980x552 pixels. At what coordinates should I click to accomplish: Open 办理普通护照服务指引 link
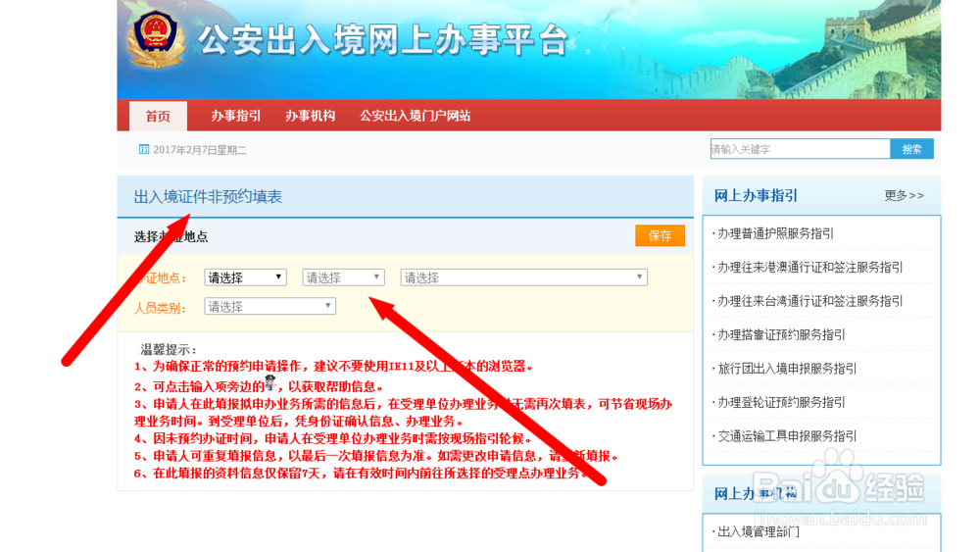[775, 233]
